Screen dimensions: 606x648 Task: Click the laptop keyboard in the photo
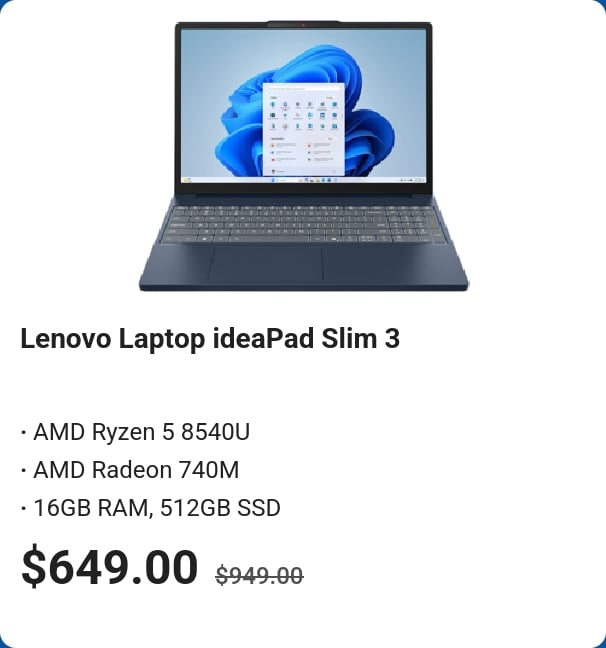[303, 224]
